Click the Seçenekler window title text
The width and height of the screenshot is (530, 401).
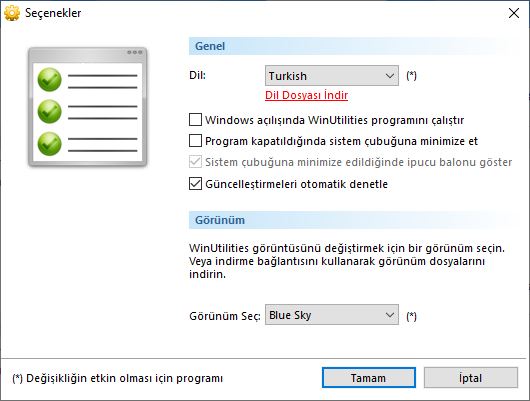pos(53,13)
